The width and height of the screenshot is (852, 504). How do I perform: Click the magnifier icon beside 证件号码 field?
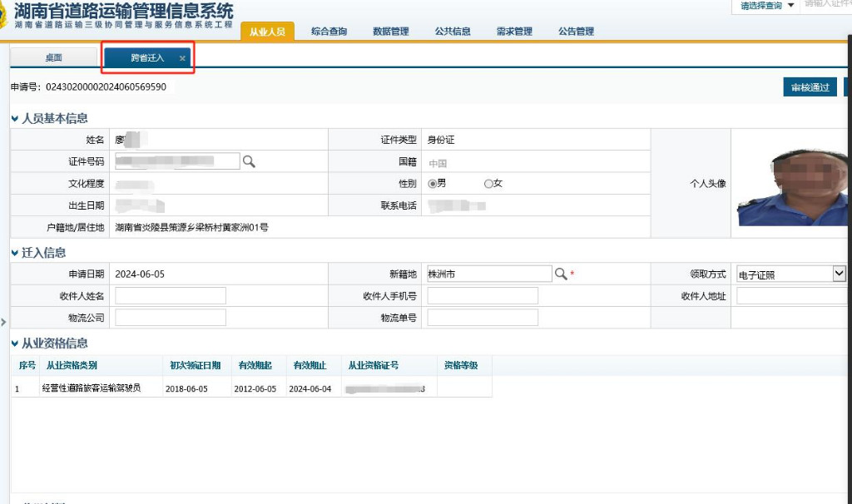click(249, 161)
